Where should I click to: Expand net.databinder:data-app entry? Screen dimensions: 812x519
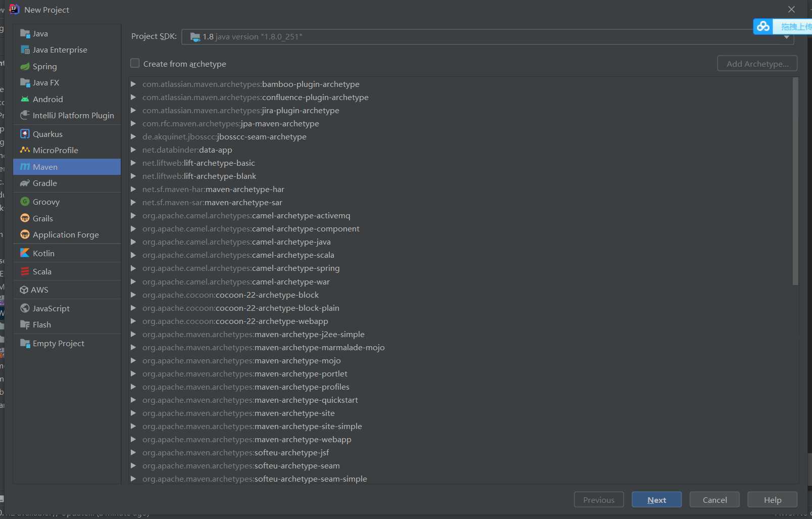[x=133, y=150]
